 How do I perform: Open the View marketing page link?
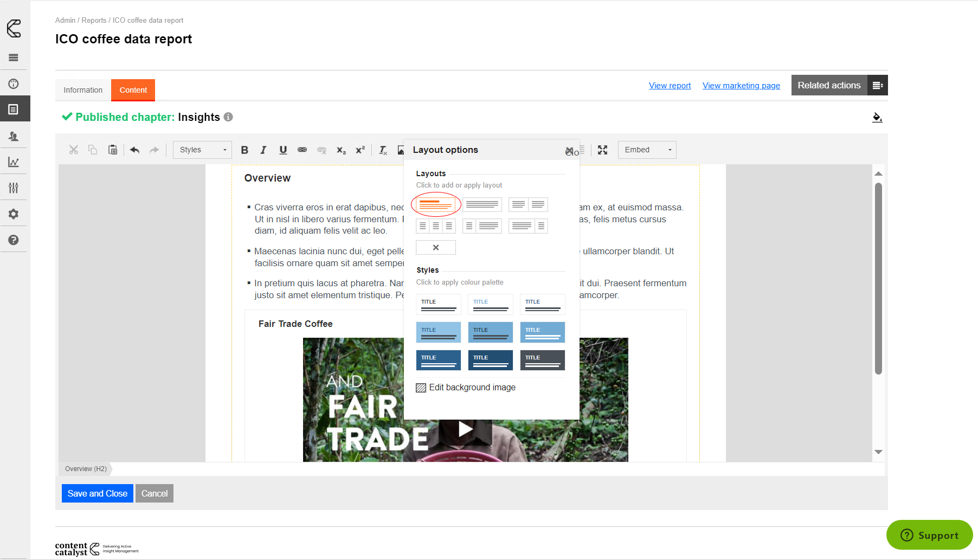[741, 86]
